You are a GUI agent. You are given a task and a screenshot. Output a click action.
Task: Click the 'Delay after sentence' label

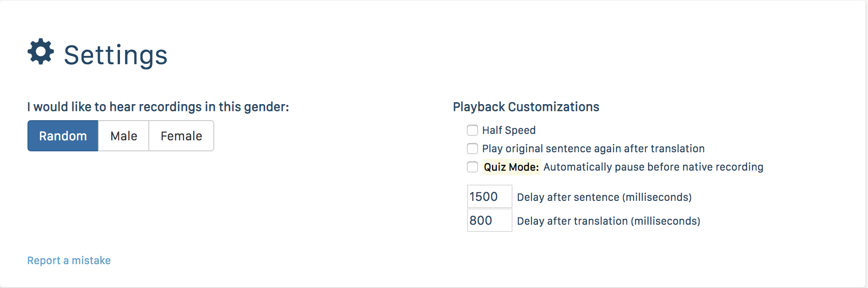[x=568, y=197]
